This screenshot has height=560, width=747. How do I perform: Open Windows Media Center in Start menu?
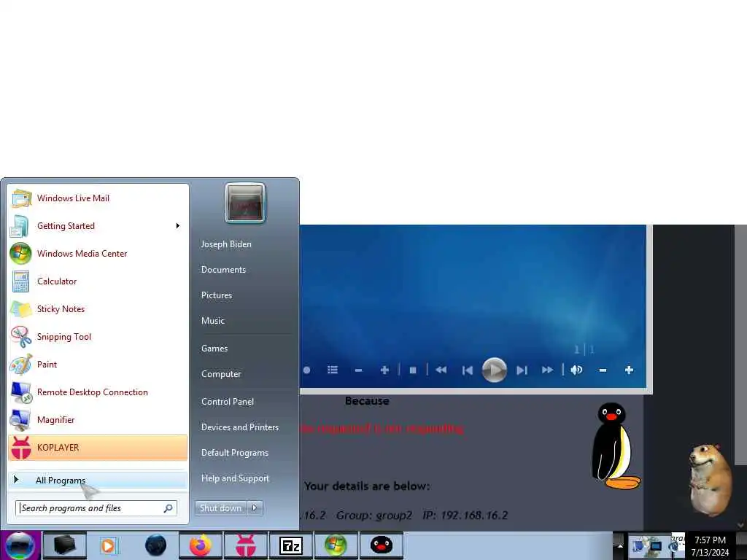point(98,253)
